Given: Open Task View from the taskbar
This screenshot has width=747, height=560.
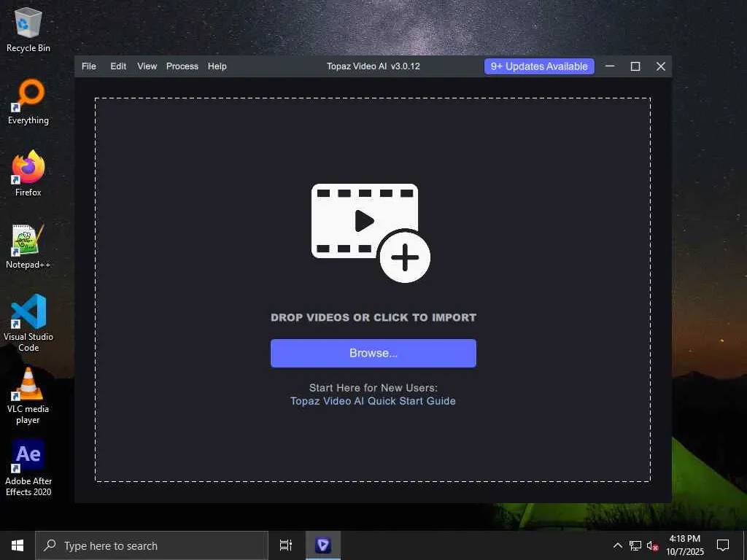Looking at the screenshot, I should [286, 545].
